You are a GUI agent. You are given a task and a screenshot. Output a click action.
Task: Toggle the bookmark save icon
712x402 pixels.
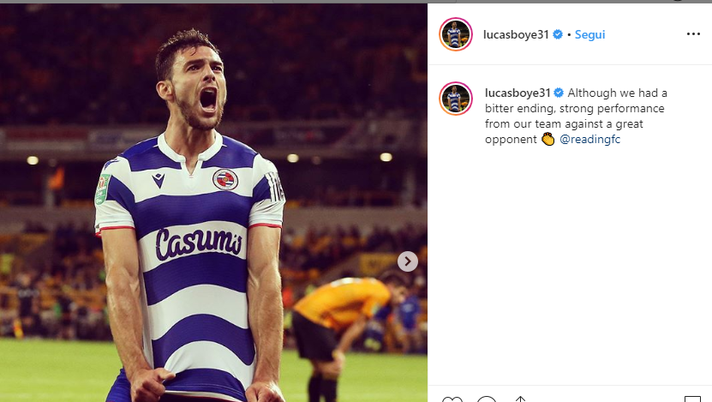[692, 399]
